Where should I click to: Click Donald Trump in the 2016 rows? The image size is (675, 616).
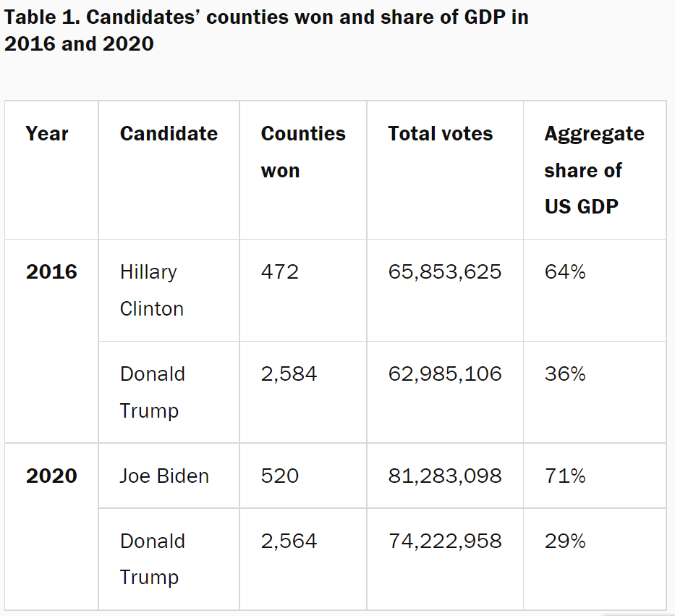pos(152,392)
